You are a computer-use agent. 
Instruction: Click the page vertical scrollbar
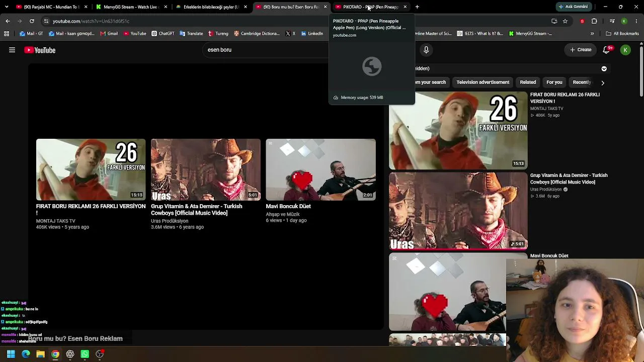tap(641, 70)
